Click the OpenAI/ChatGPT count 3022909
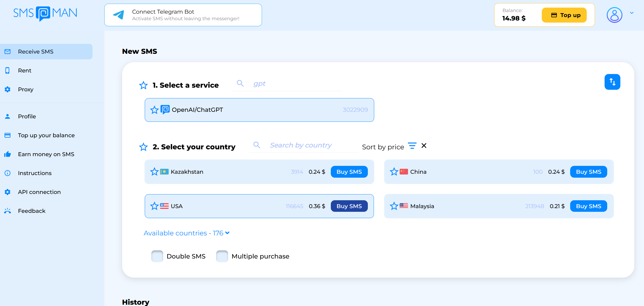Screen dimensions: 644x306 tap(355, 110)
